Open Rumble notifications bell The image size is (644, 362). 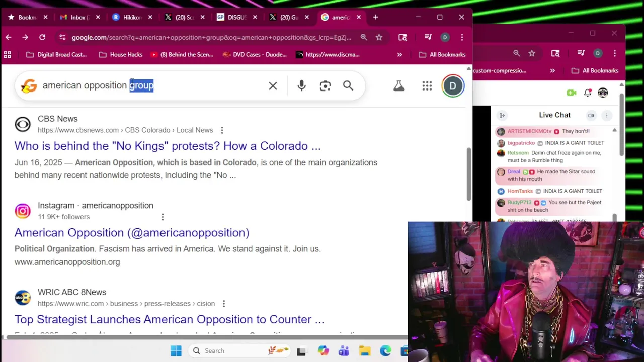(587, 93)
